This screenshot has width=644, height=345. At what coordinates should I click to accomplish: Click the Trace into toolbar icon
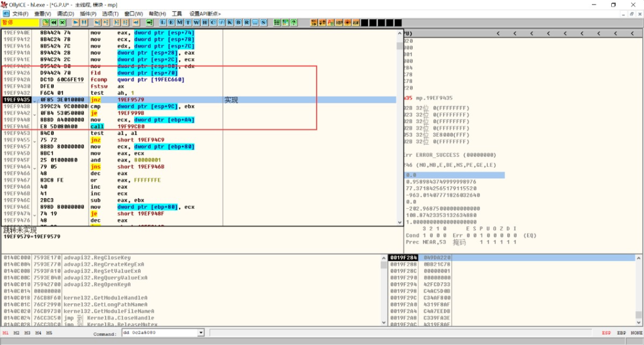[116, 23]
